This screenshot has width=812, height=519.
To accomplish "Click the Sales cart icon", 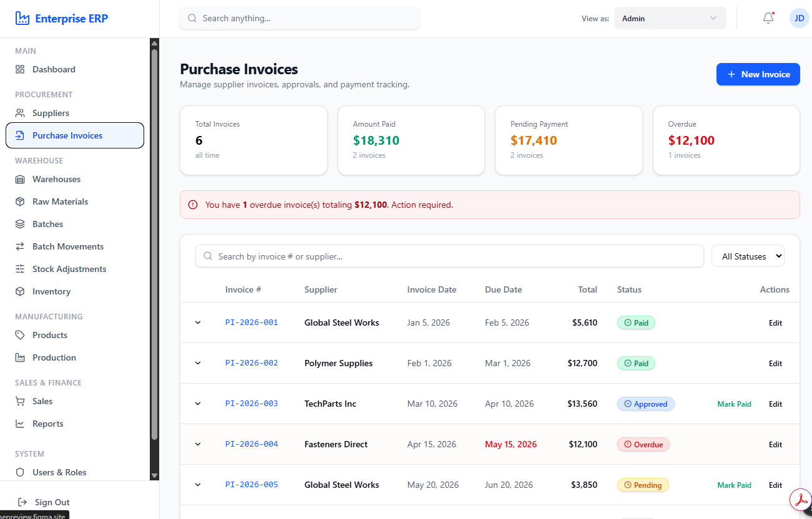I will tap(20, 401).
